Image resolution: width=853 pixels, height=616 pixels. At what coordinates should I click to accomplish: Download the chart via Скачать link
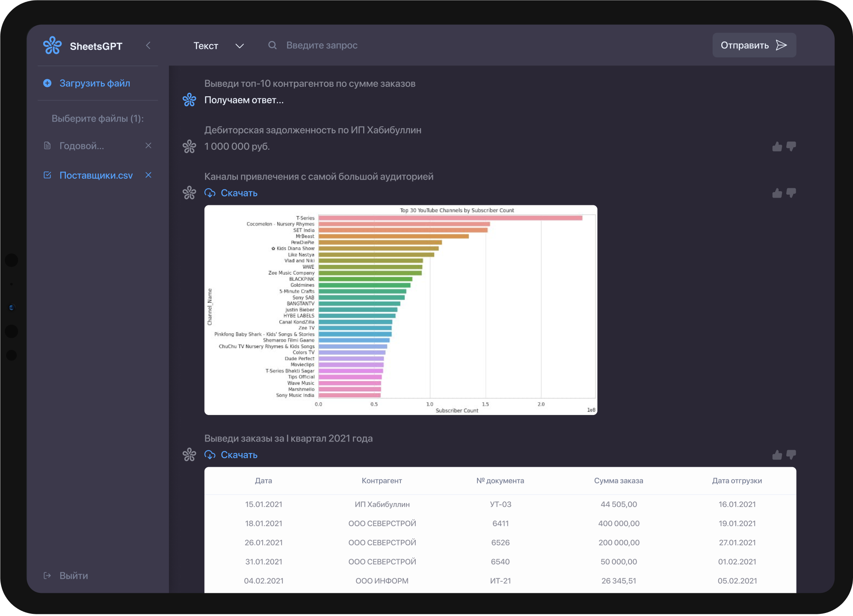pyautogui.click(x=239, y=193)
